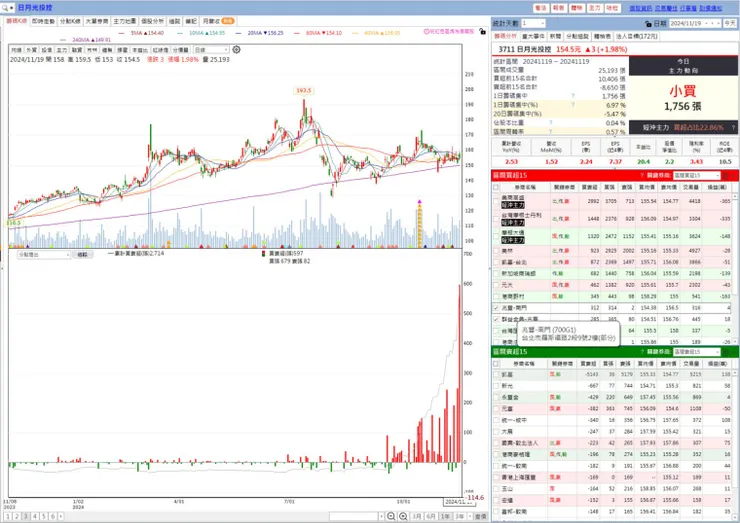Click the buy table vertical scrollbar
This screenshot has width=740, height=523.
click(x=735, y=269)
